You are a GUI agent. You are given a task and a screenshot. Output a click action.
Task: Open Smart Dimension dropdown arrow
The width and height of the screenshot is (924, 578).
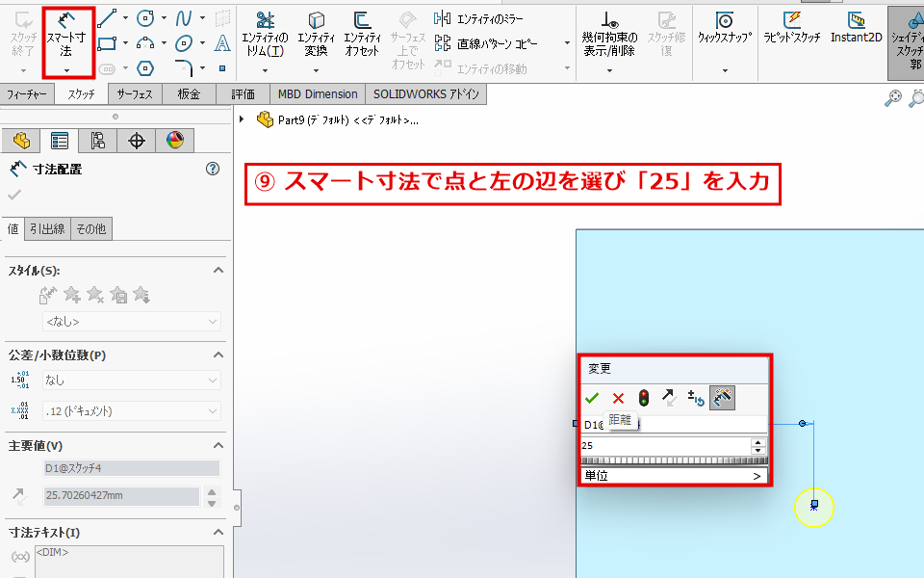66,70
